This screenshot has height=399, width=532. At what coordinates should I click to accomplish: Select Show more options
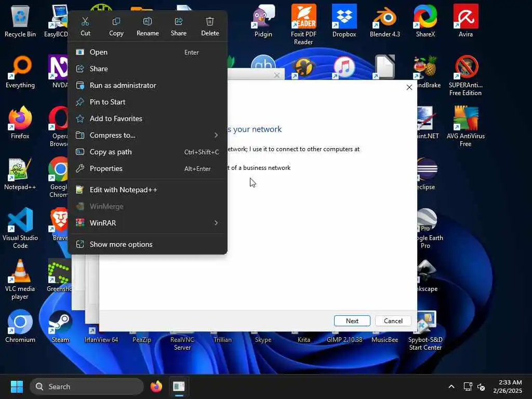pos(148,245)
